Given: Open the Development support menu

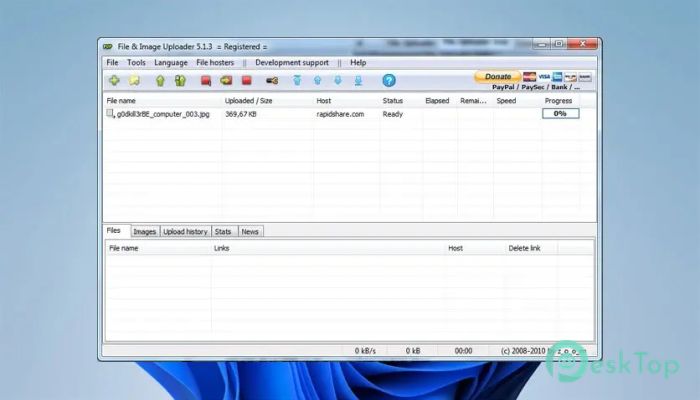Looking at the screenshot, I should 292,62.
